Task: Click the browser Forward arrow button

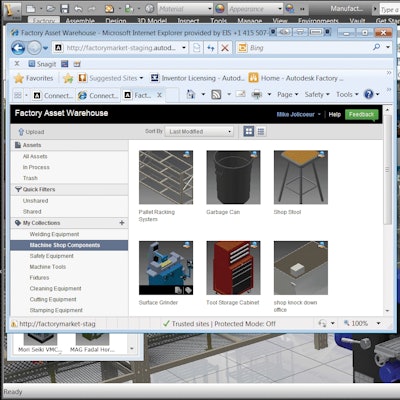Action: click(x=34, y=48)
